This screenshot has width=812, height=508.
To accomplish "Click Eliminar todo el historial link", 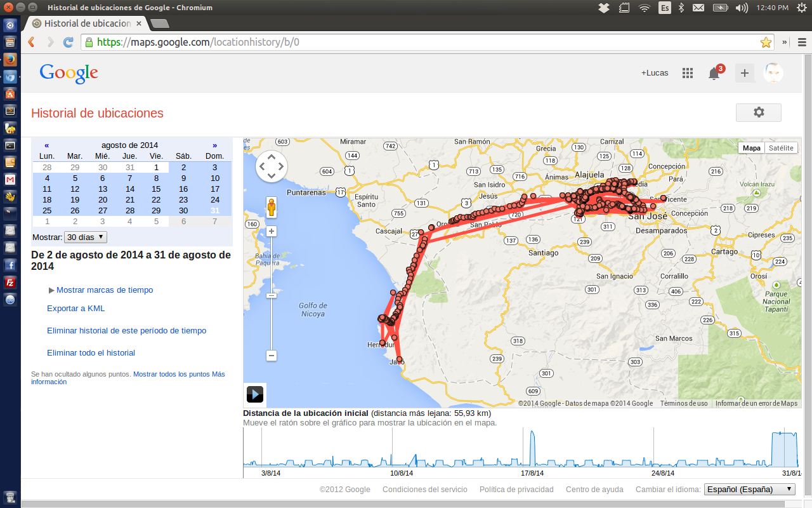I will (x=91, y=352).
